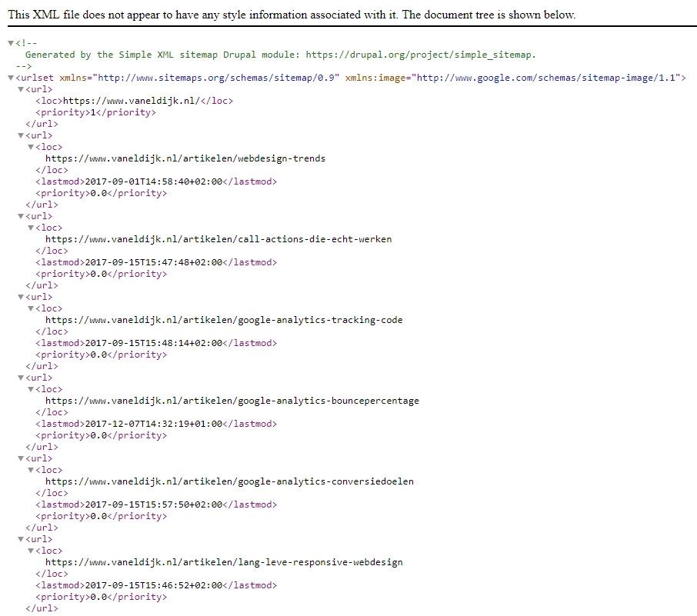Collapse the url node for the vaneldijk.nl homepage
The height and width of the screenshot is (616, 697).
[x=21, y=89]
